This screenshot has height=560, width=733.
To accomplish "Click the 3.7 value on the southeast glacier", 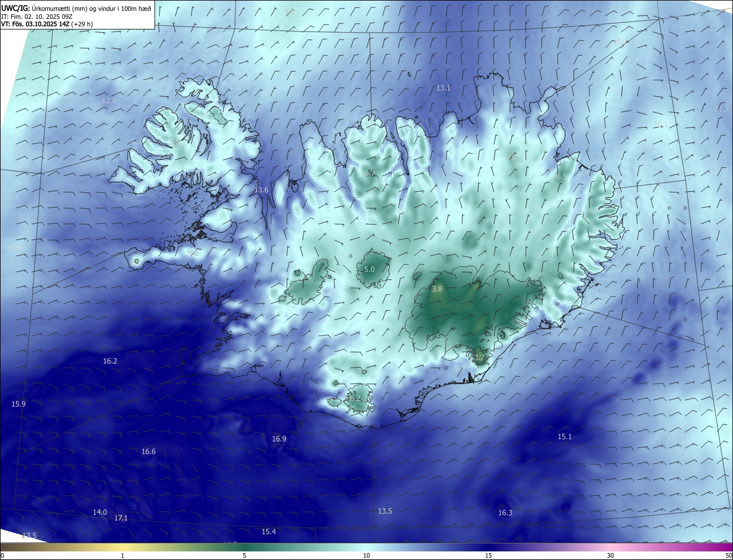I will 479,358.
